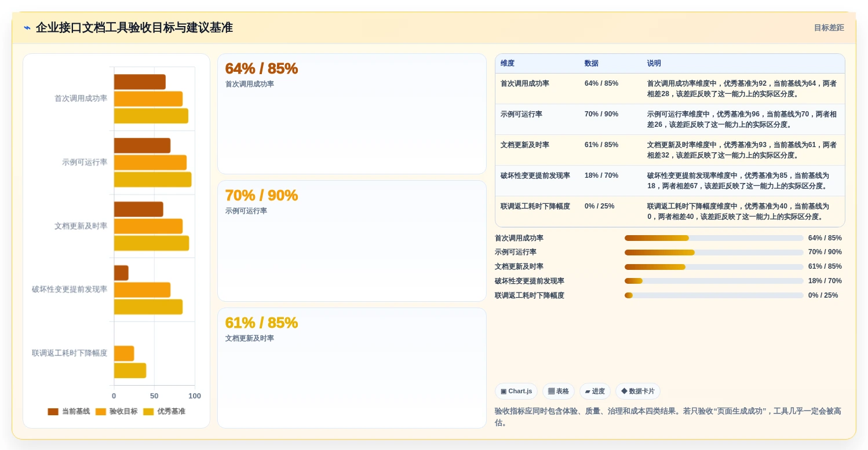Click the brown 当前基线 bar for 首次调用成功率
Screen dimensions: 868x450
(140, 82)
